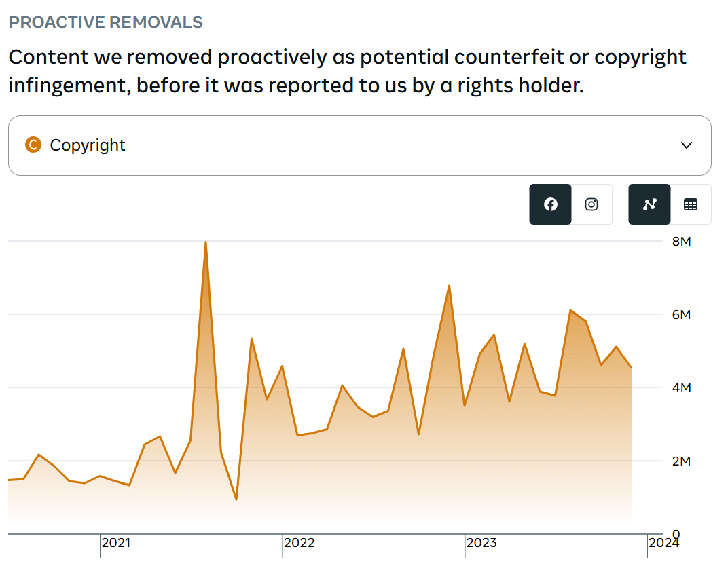The height and width of the screenshot is (587, 728).
Task: Click the last data point of chart line
Action: 632,368
